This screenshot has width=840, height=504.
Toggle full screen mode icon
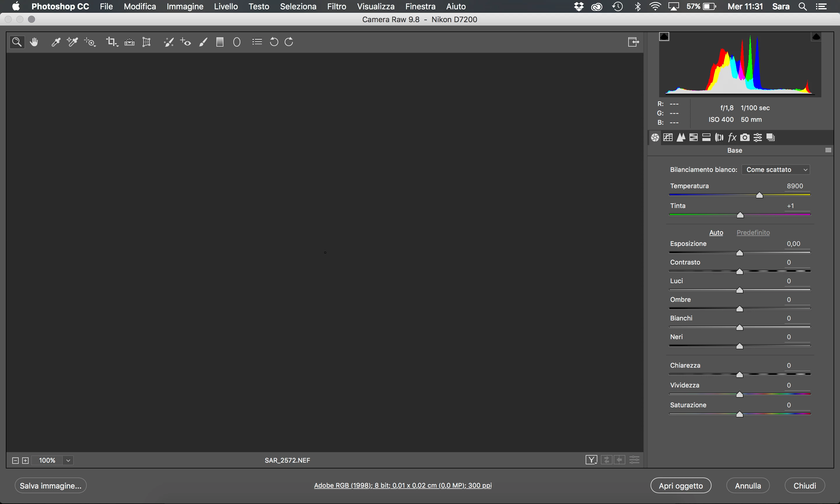click(x=633, y=42)
